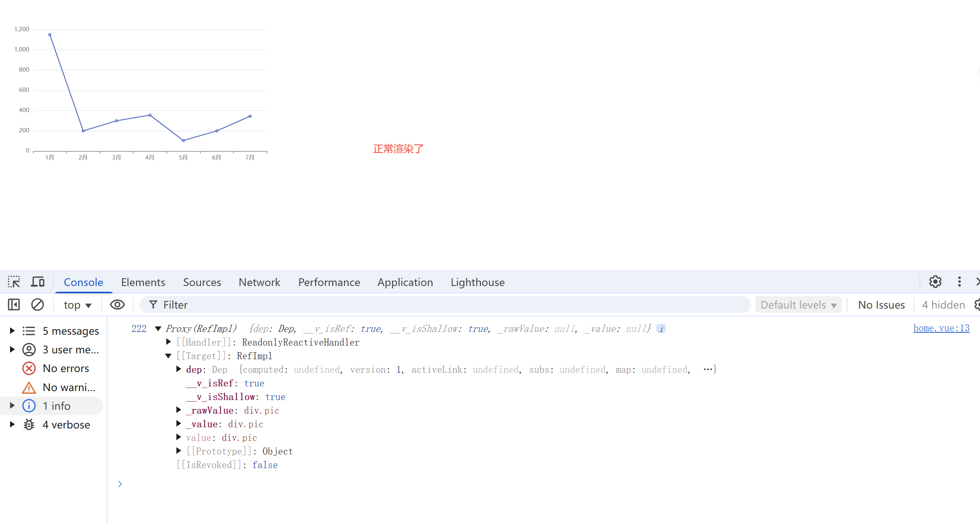Click the clear console icon
The width and height of the screenshot is (980, 523).
(37, 305)
